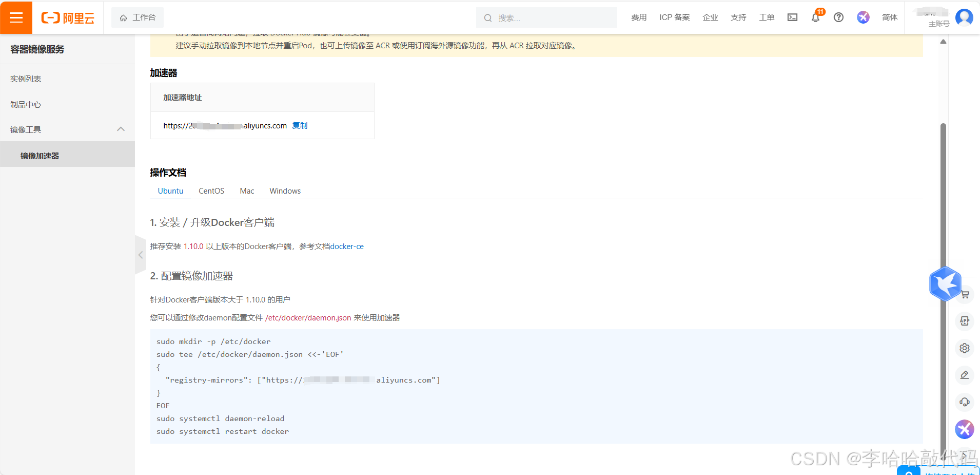The width and height of the screenshot is (980, 475).
Task: Click the blue bird assistant floating icon
Action: (945, 283)
